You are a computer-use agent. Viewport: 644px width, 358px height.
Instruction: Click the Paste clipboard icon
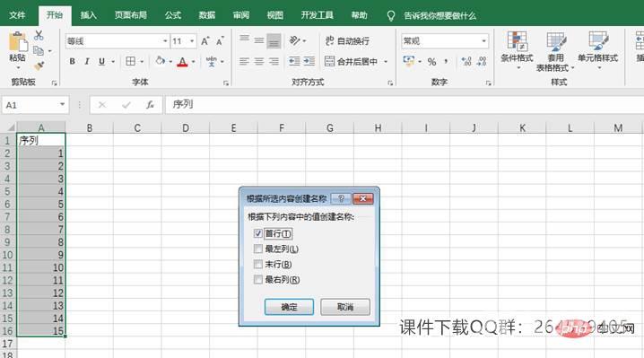pos(18,42)
